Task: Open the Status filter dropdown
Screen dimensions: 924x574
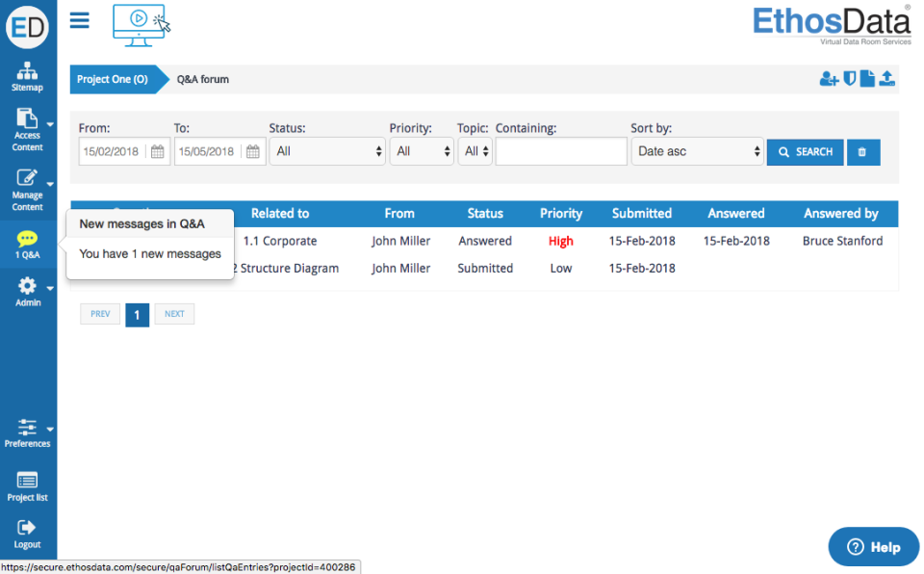Action: click(327, 152)
